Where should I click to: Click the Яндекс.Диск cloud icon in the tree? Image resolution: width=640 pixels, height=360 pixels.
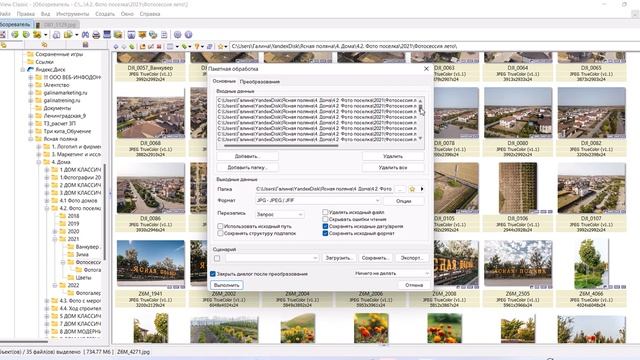[30, 69]
